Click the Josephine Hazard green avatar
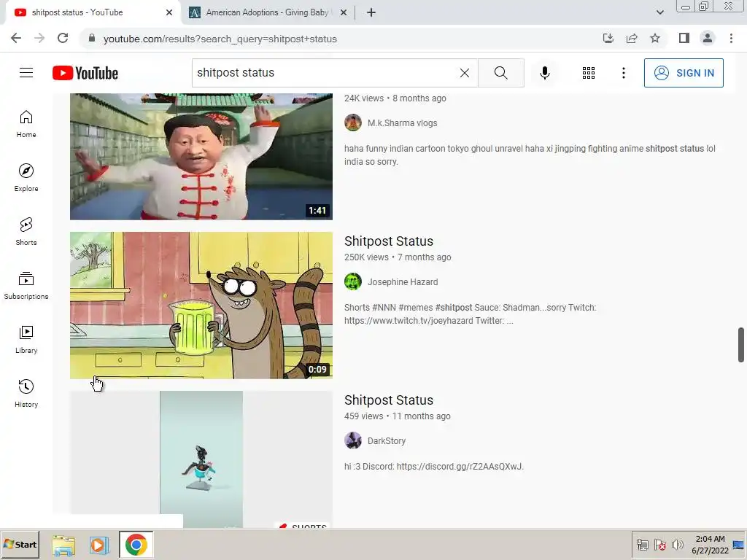The height and width of the screenshot is (560, 747). [353, 282]
